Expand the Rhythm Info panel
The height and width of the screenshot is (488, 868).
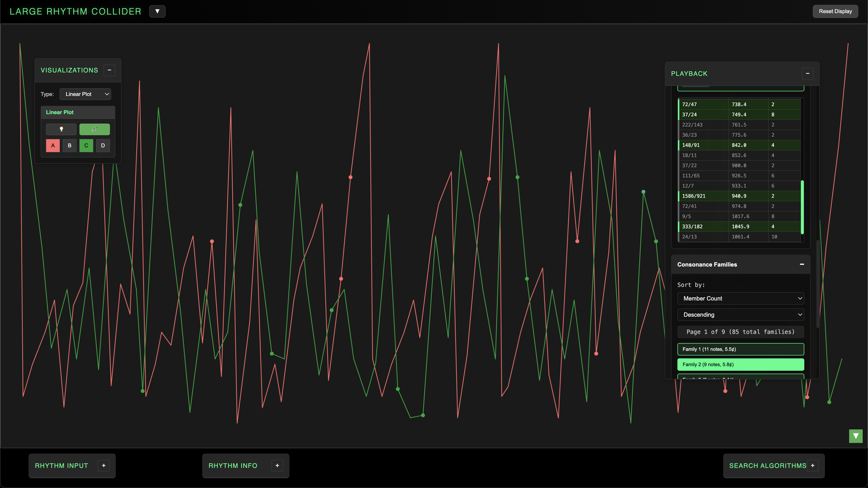pyautogui.click(x=277, y=465)
